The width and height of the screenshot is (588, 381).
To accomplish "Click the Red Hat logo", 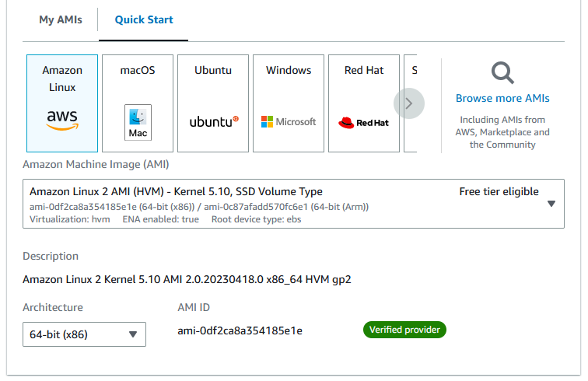I will point(363,123).
